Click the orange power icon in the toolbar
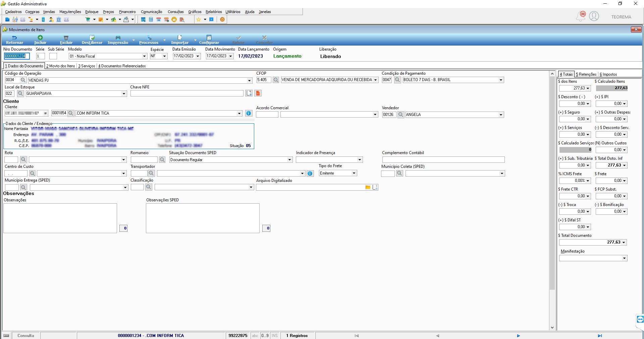Viewport: 644px width, 339px height. coord(222,19)
